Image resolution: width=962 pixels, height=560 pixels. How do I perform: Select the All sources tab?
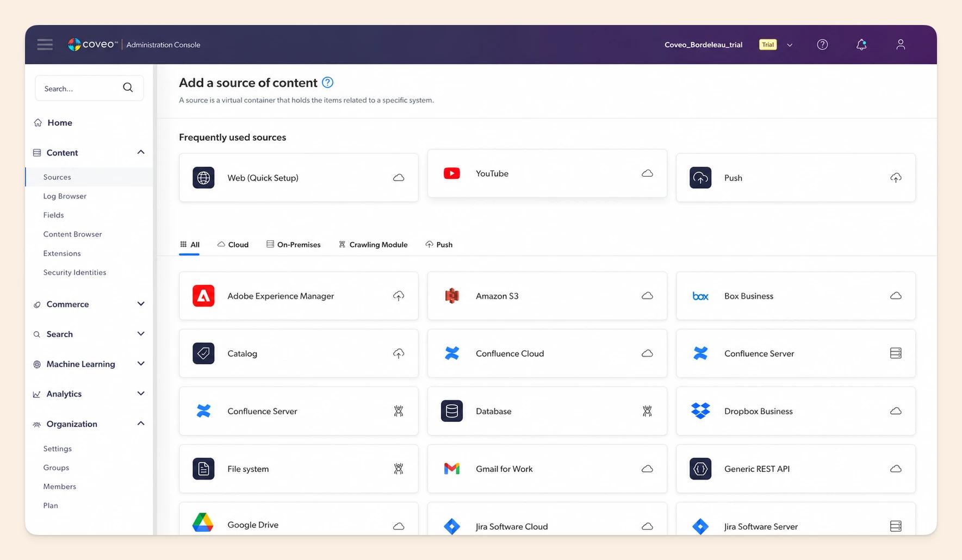point(190,245)
